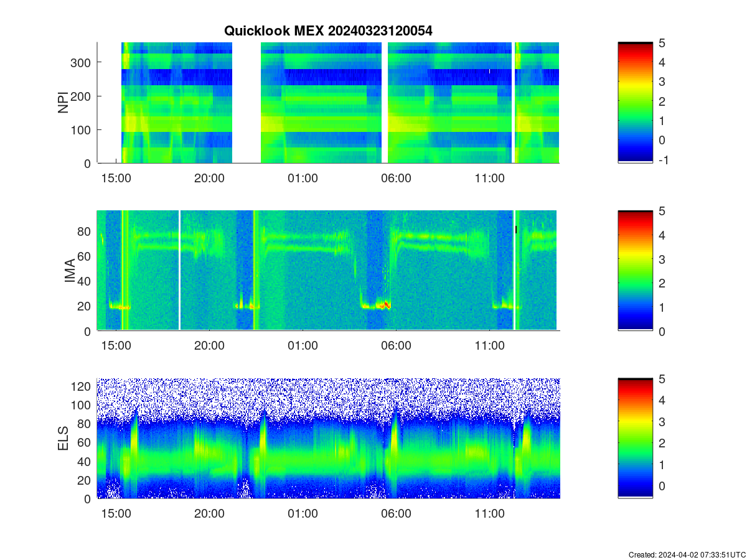Click the 60 tick on the IMA y-axis
The image size is (747, 560).
pyautogui.click(x=85, y=256)
